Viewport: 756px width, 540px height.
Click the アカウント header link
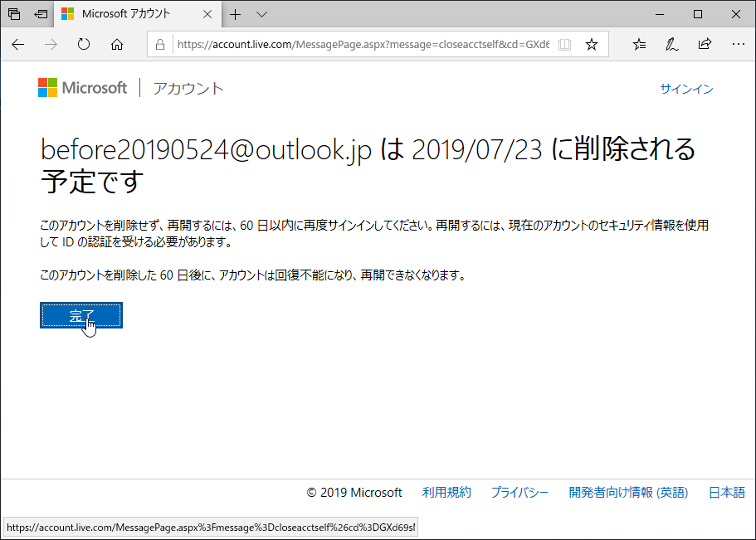tap(188, 89)
